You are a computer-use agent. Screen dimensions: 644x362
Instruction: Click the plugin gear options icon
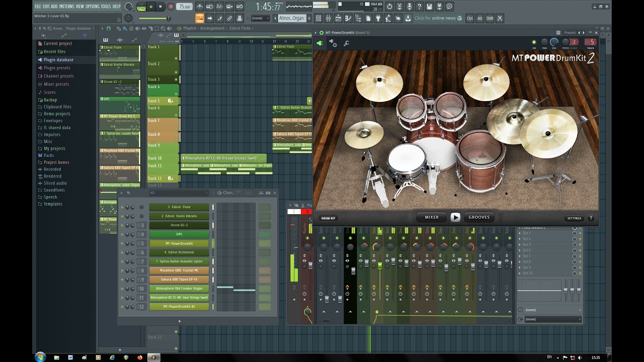(333, 44)
